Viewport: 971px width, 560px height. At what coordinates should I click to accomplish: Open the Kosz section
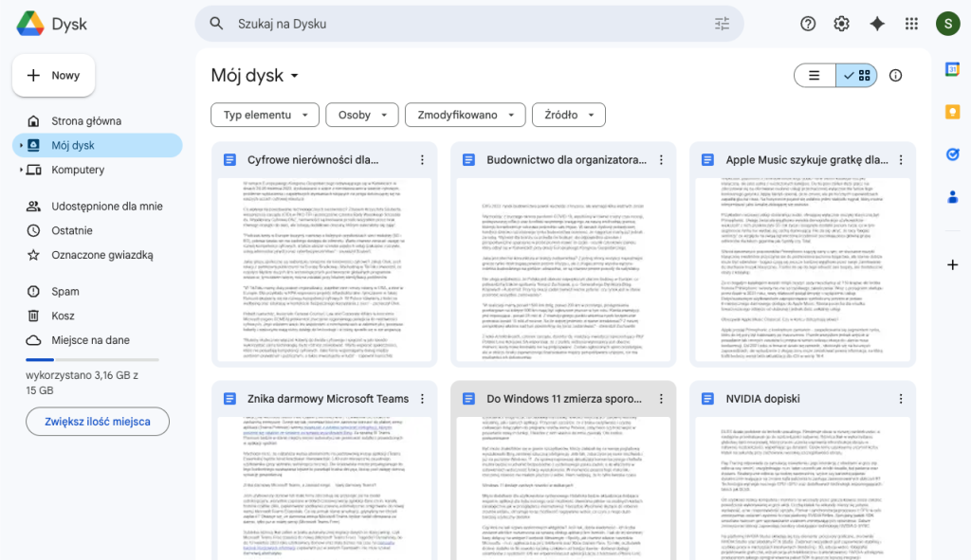[x=64, y=316]
